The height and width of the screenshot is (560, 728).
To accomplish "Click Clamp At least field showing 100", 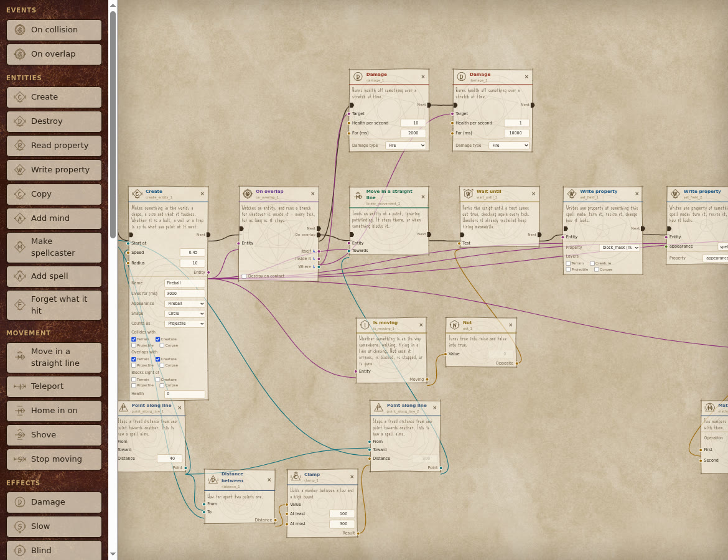I will tap(342, 514).
